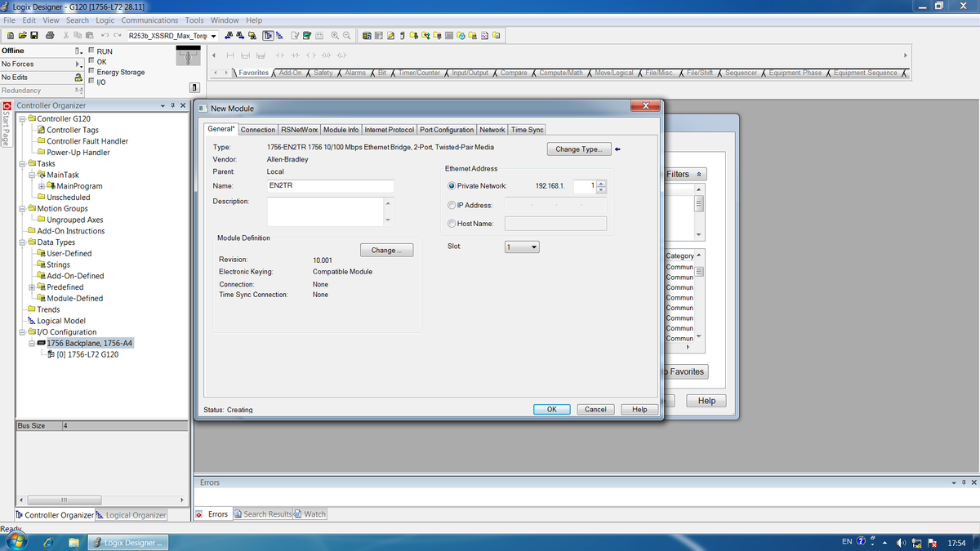Click the Save icon in the toolbar

coord(34,36)
